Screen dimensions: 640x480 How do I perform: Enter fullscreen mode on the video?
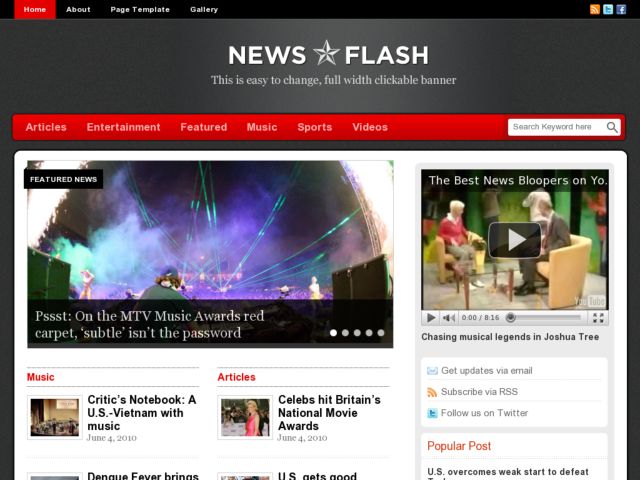click(598, 318)
